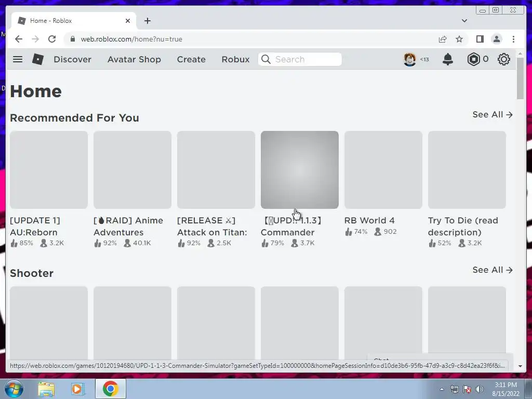Click the browser address bar
This screenshot has height=399, width=532.
[x=250, y=39]
